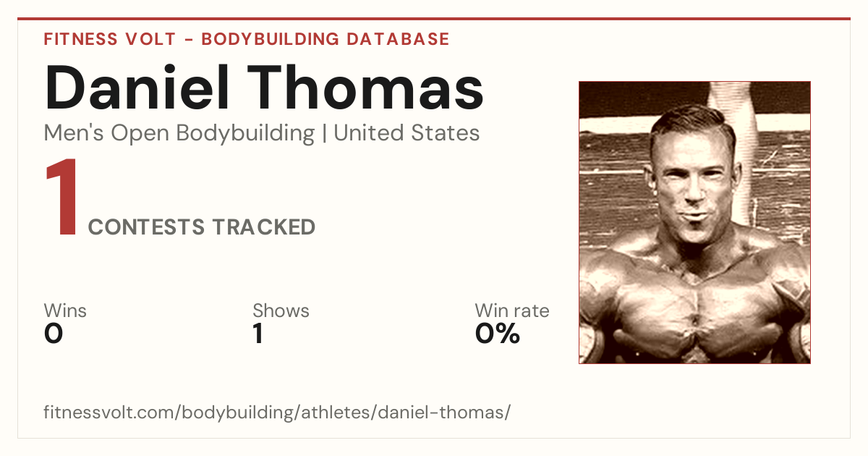
Task: Click the large red number 1
Action: (62, 199)
